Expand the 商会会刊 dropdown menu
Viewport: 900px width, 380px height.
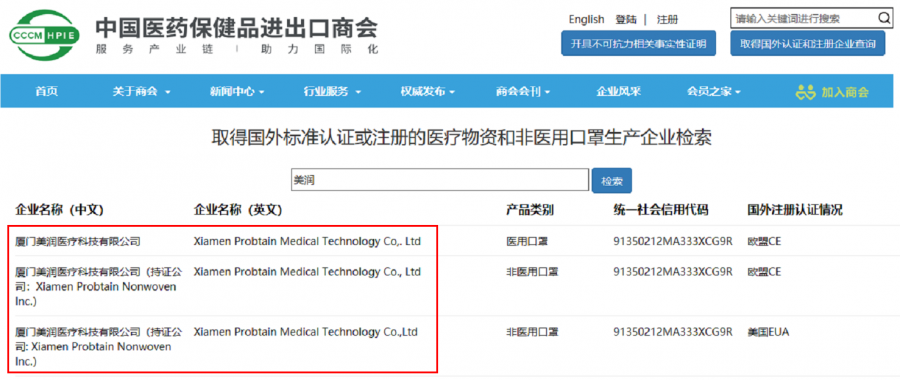[522, 92]
